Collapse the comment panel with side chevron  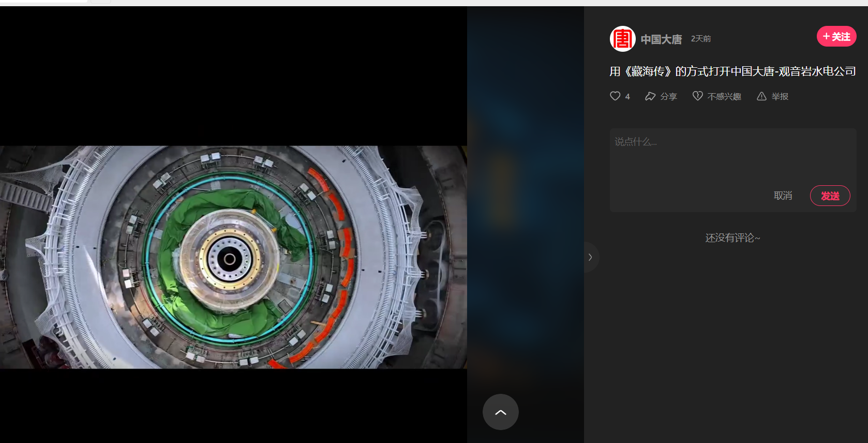[590, 257]
